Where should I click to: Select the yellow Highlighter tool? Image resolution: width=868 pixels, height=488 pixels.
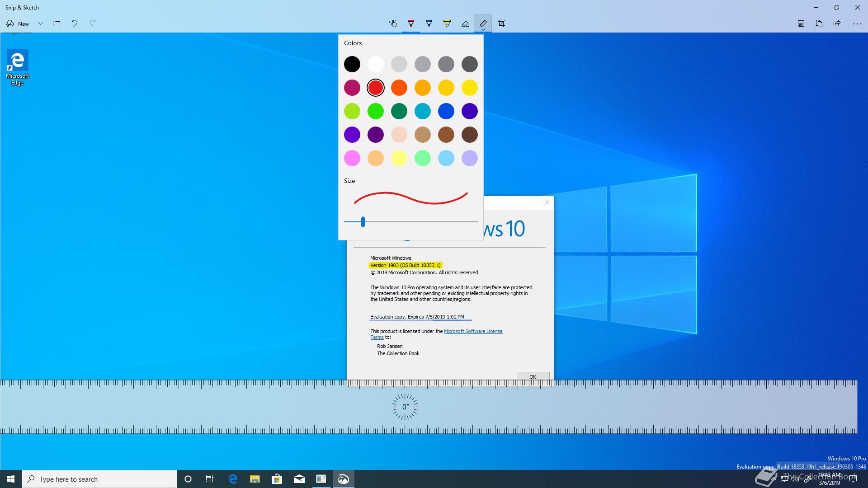pos(447,23)
